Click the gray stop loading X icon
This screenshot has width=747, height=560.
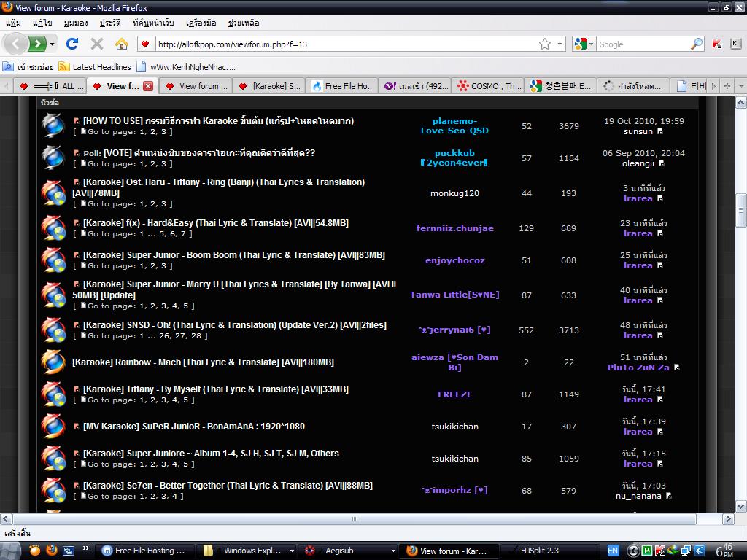(97, 44)
